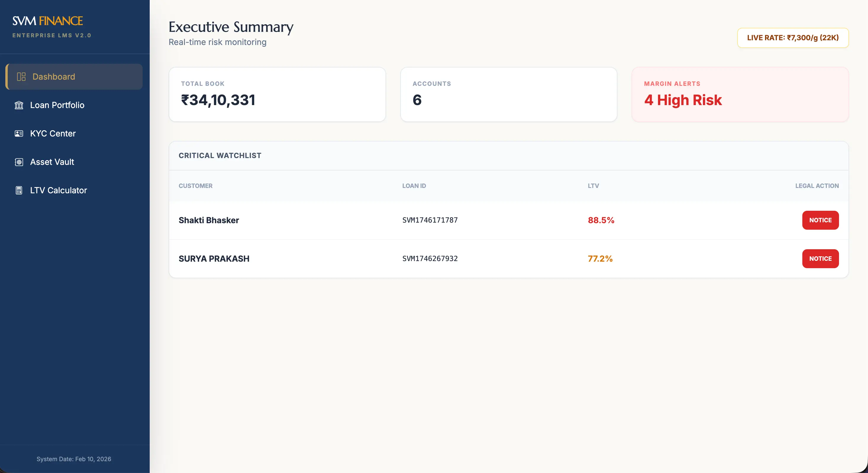Click the Asset Vault safe icon
The width and height of the screenshot is (868, 473).
[x=19, y=162]
